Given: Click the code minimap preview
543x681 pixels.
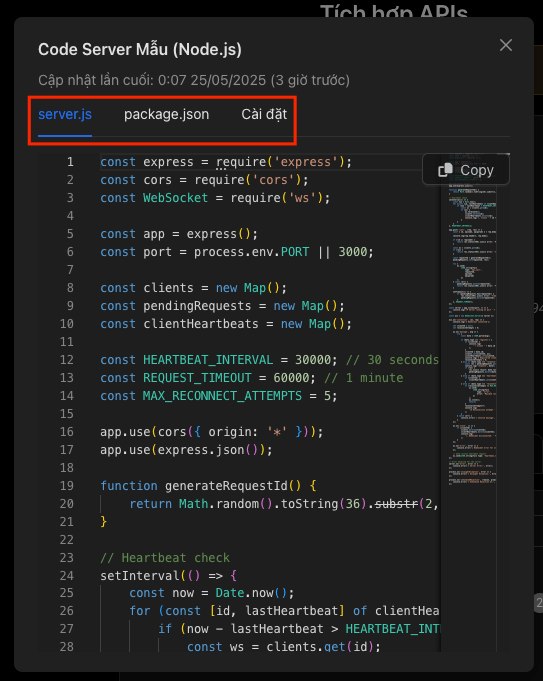Looking at the screenshot, I should coord(472,332).
